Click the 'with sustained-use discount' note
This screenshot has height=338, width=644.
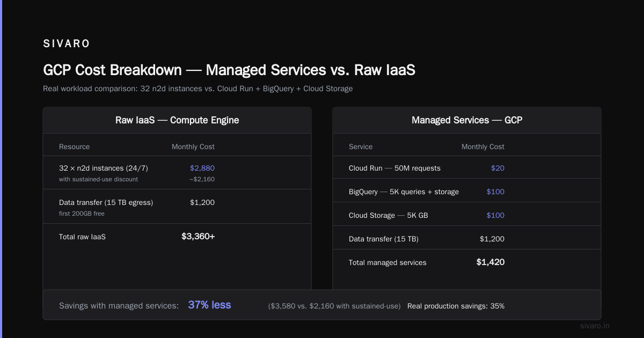pyautogui.click(x=98, y=179)
